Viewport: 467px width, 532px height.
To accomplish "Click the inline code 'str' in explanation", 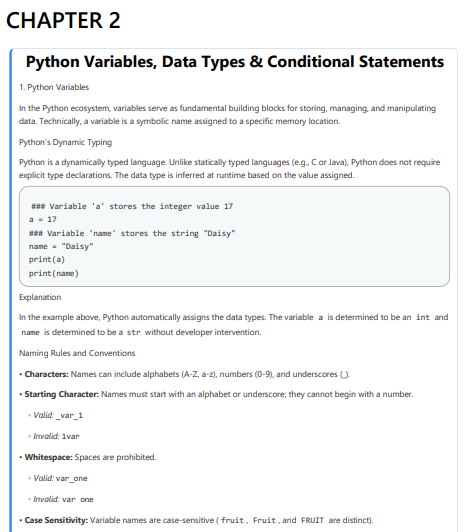I will (x=133, y=332).
